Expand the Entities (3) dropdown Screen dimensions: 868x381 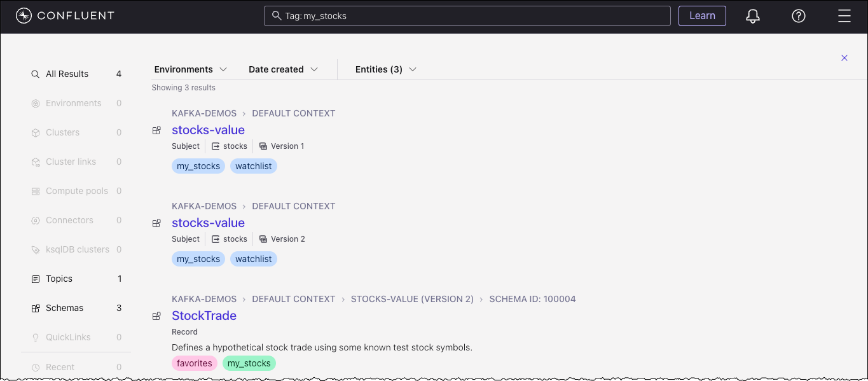(385, 69)
